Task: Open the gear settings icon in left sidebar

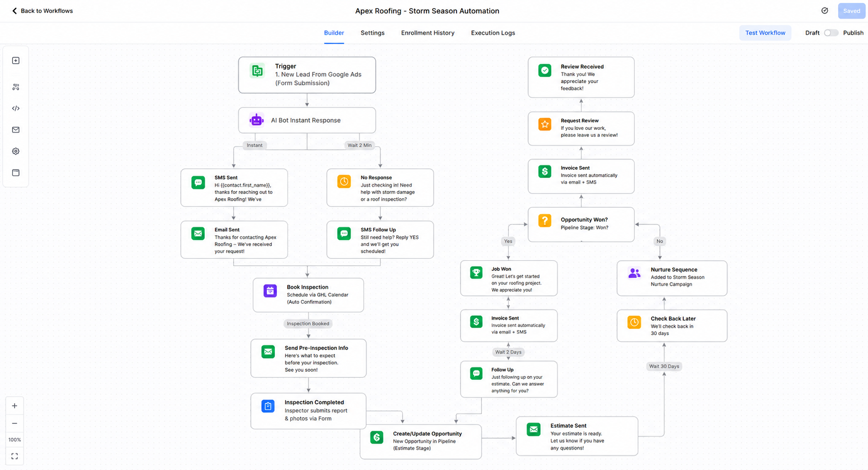Action: 16,151
